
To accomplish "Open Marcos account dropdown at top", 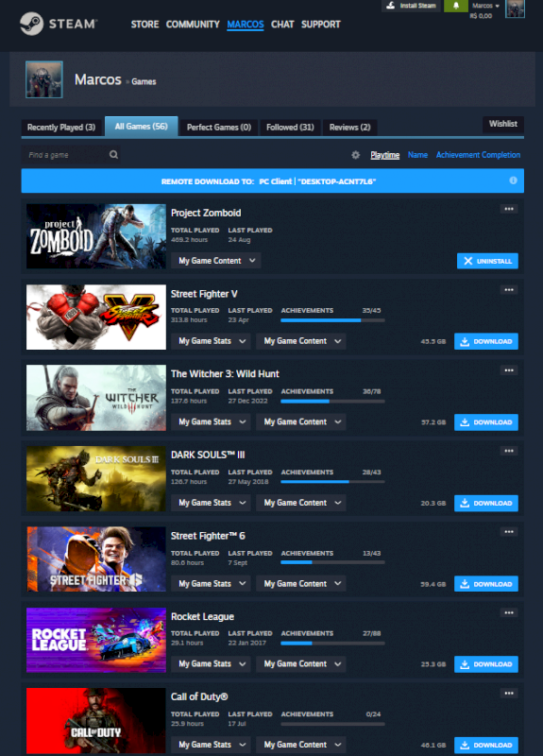I will tap(485, 6).
